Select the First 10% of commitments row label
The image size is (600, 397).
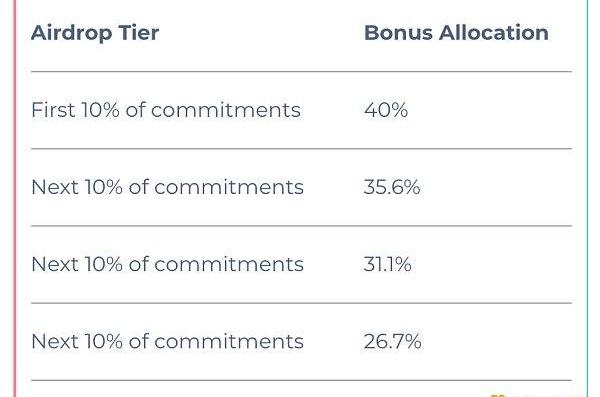[x=166, y=110]
